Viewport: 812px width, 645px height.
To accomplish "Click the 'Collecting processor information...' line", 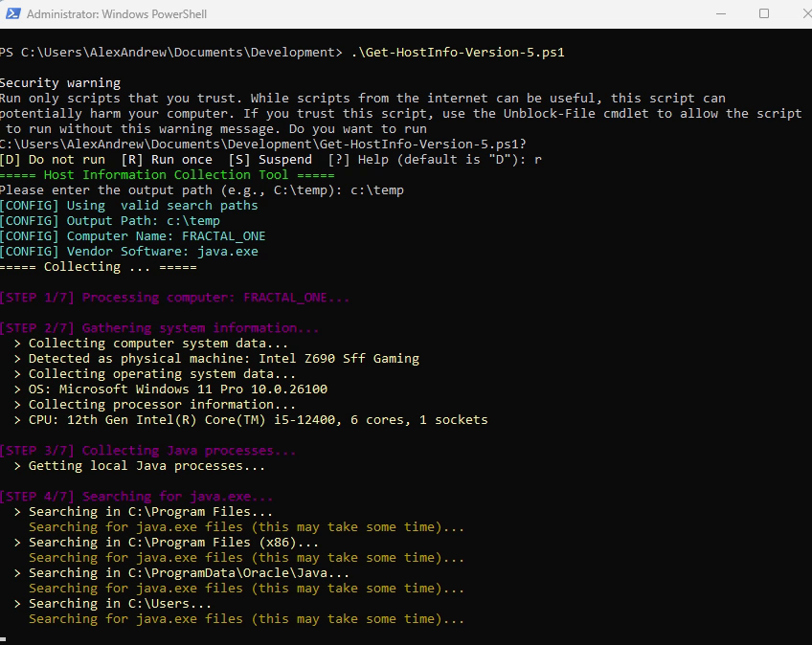I will 155,404.
